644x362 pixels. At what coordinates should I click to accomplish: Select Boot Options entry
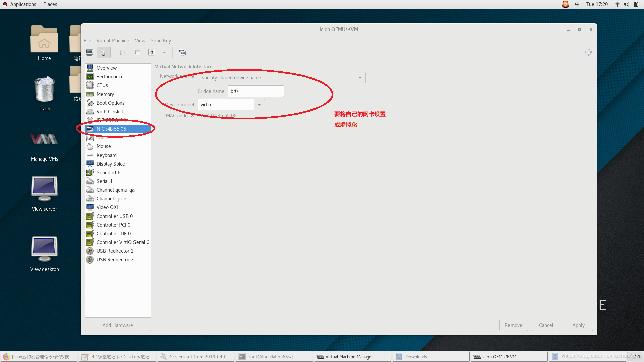click(x=118, y=103)
